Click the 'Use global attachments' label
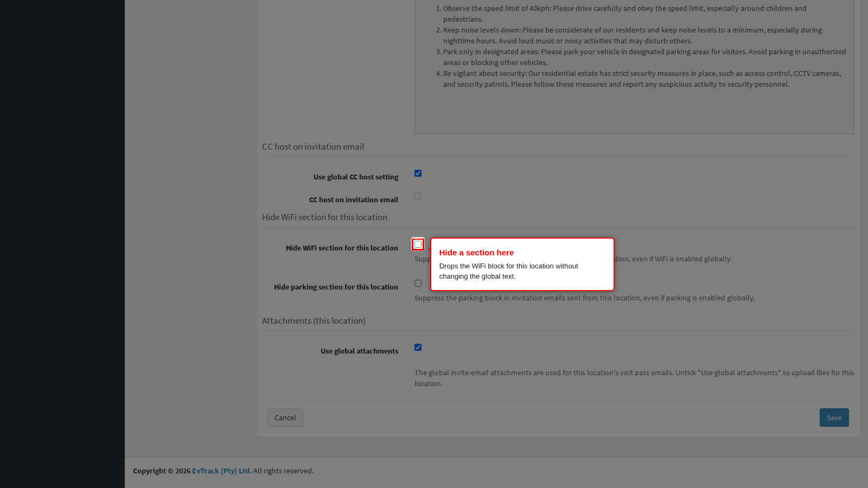Viewport: 868px width, 488px height. (x=359, y=351)
